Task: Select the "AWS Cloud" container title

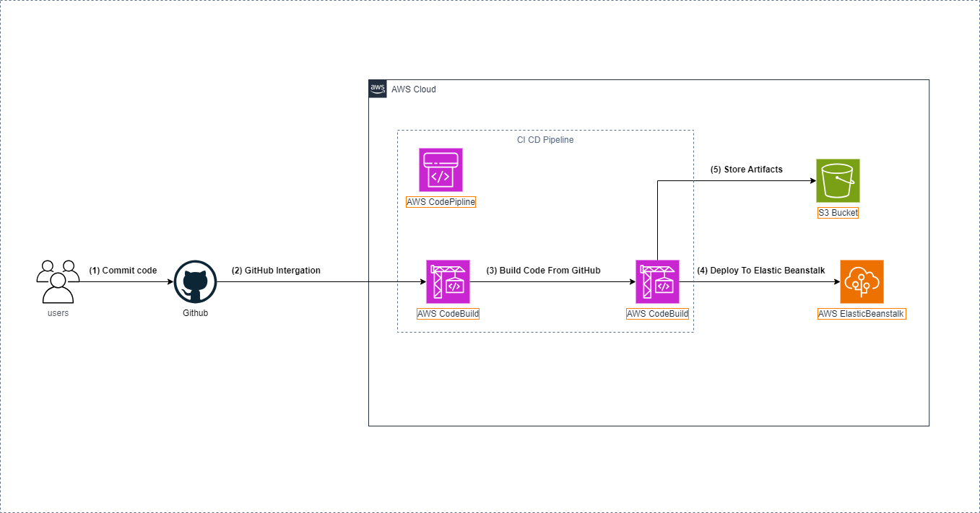Action: point(414,89)
